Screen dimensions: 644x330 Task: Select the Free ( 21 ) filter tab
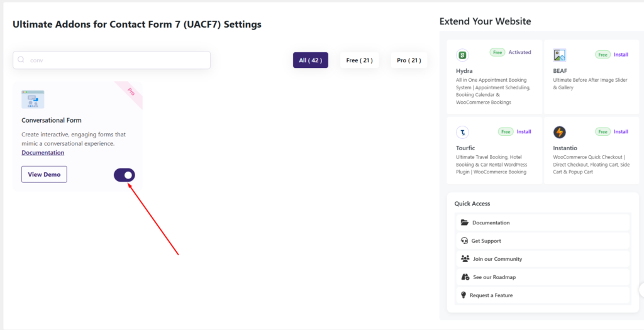pos(359,60)
